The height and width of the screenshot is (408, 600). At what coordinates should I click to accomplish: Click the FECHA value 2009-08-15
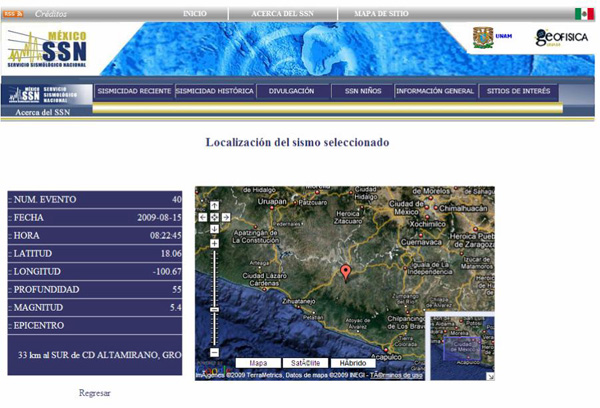coord(160,217)
